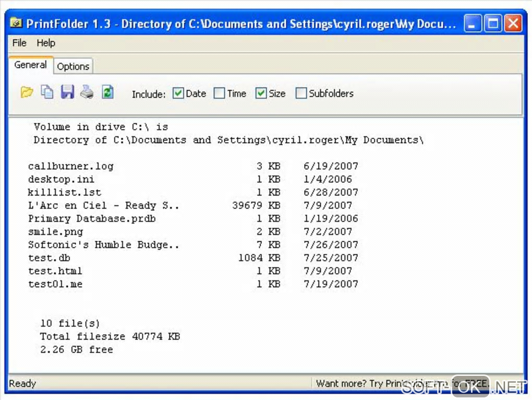Open the Help menu
The width and height of the screenshot is (532, 400).
[46, 43]
